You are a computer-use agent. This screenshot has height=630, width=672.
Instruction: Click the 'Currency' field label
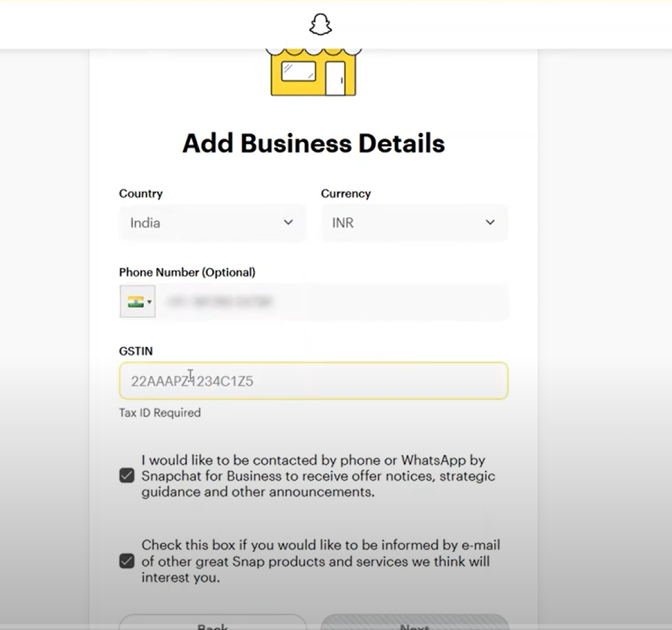tap(346, 194)
